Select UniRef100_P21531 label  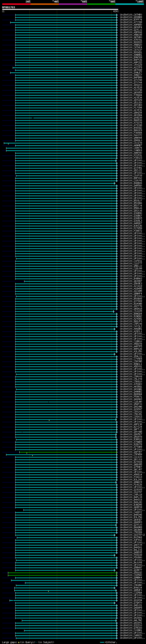pos(131,155)
